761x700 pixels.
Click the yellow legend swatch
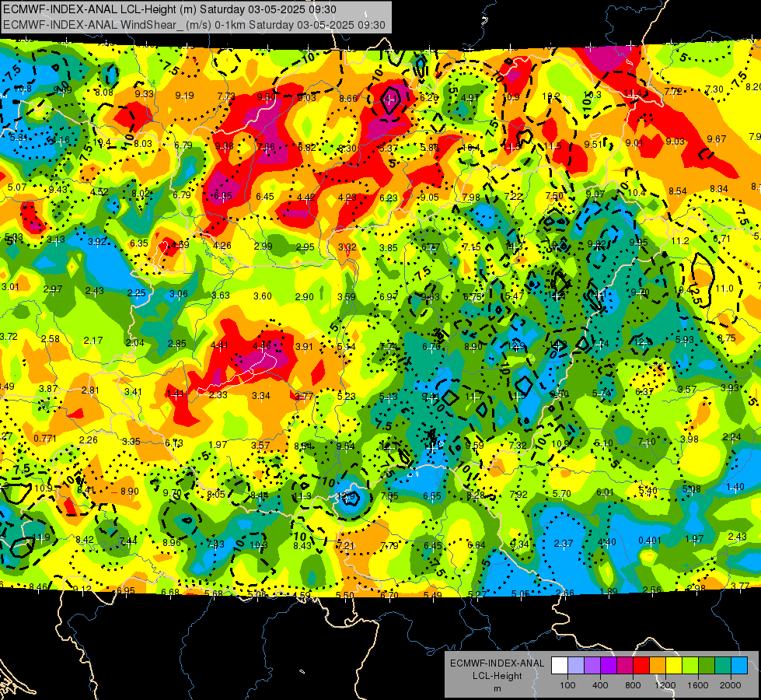(674, 666)
